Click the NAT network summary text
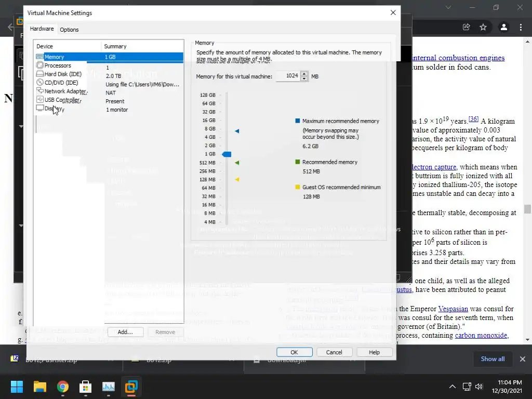Viewport: 532px width, 399px height. pyautogui.click(x=111, y=92)
